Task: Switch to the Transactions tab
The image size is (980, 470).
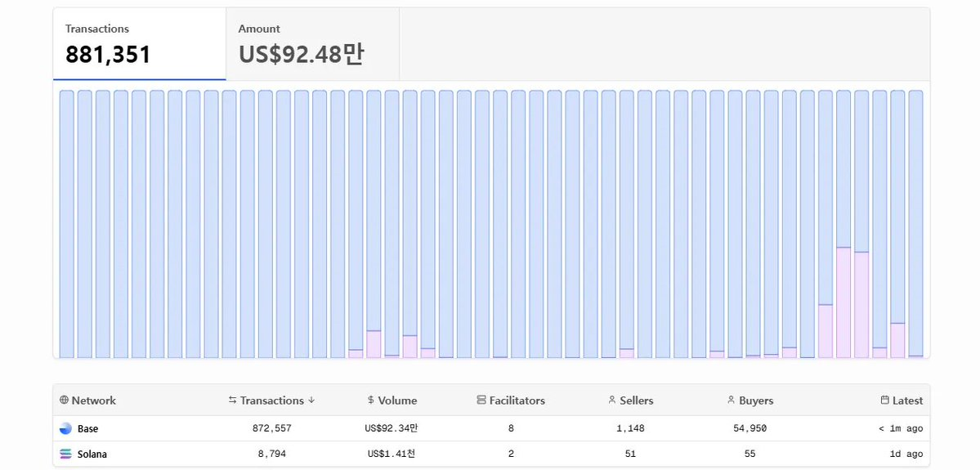Action: (x=139, y=45)
